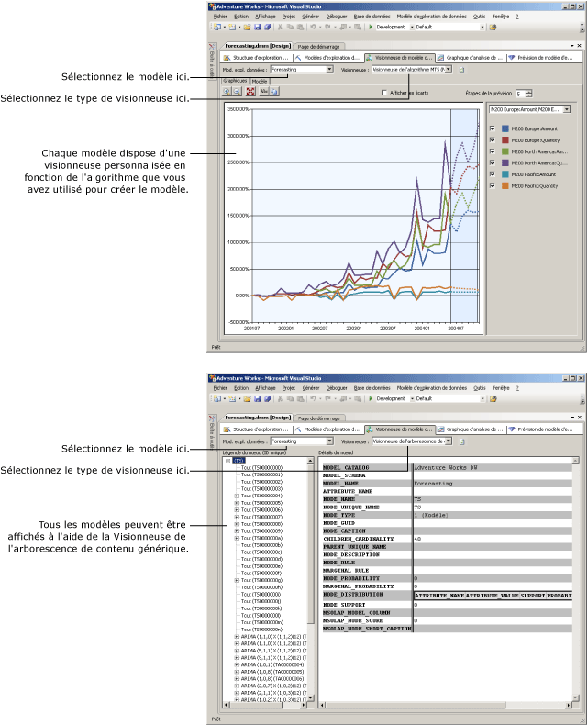Collapse the (TS) root tree node
Viewport: 588px width, 725px height.
tap(227, 461)
